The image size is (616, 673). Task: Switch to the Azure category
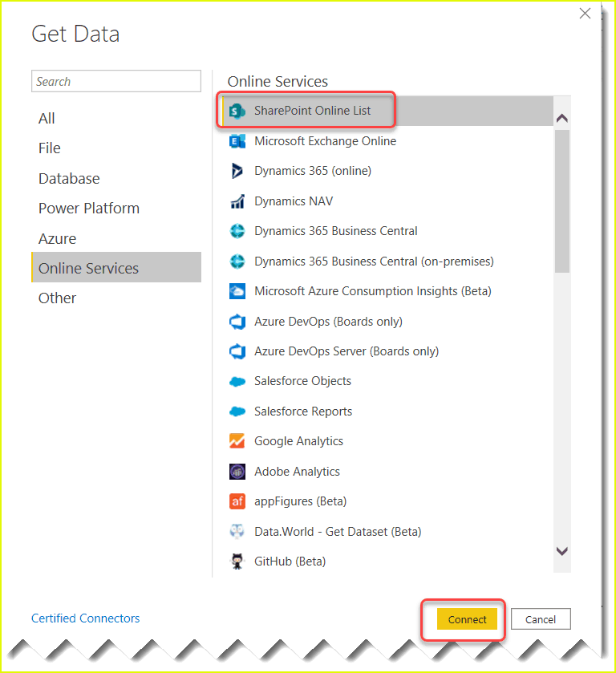116,239
